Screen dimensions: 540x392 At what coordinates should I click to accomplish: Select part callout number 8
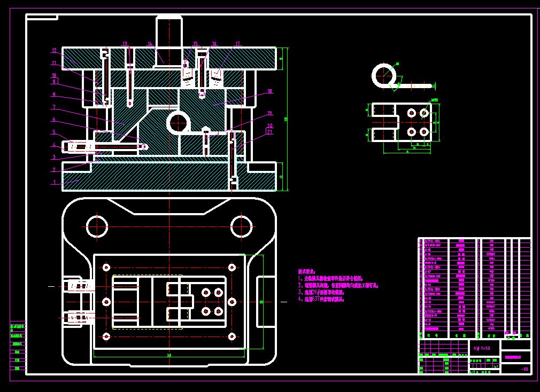54,94
